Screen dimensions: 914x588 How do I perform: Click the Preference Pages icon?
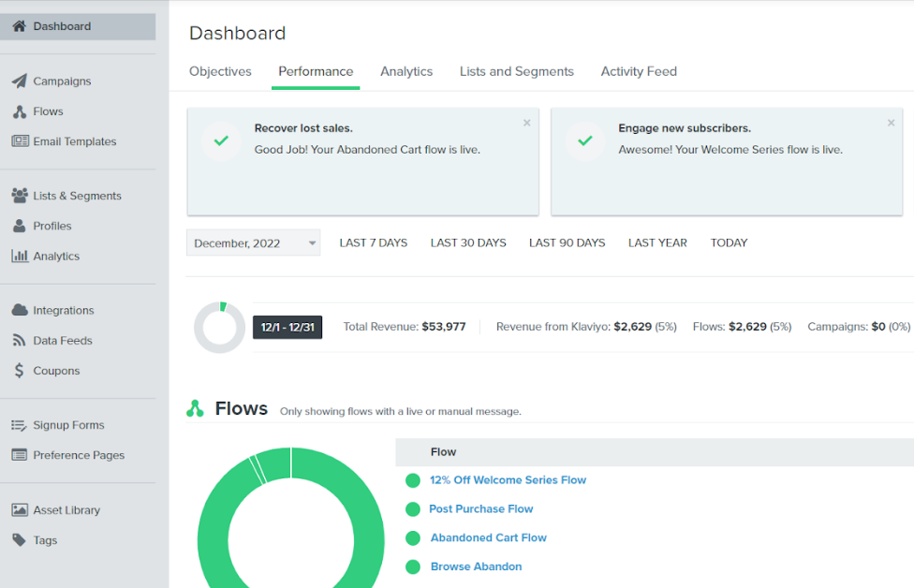click(20, 455)
